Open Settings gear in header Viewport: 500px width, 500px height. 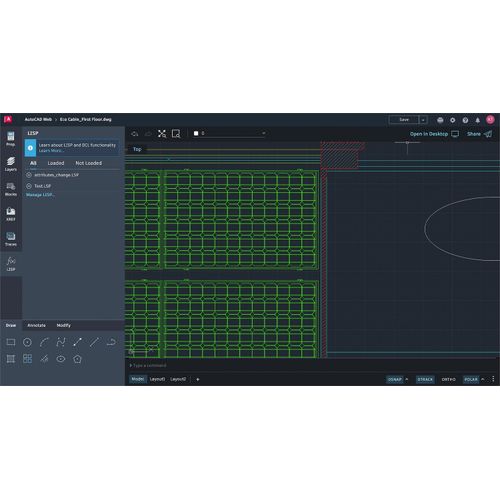(453, 120)
